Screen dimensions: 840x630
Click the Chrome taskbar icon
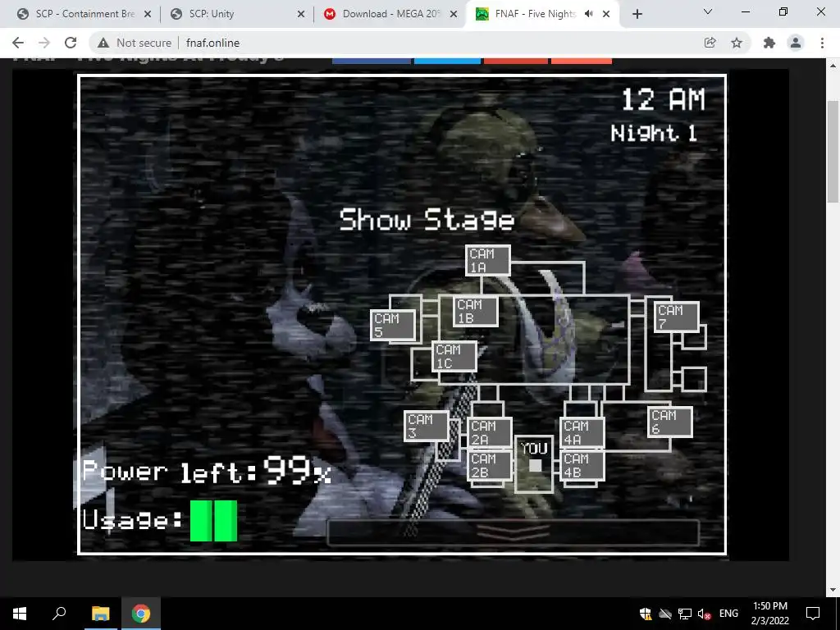[x=141, y=614]
